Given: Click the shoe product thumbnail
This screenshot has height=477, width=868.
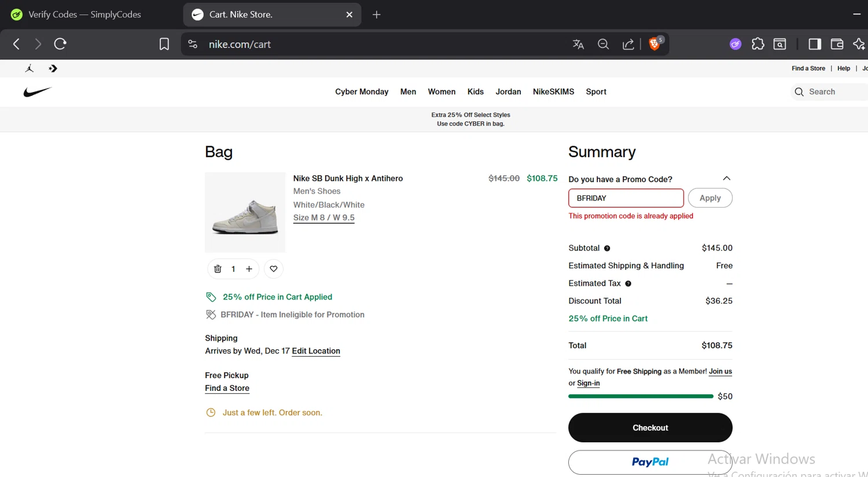Looking at the screenshot, I should tap(245, 212).
